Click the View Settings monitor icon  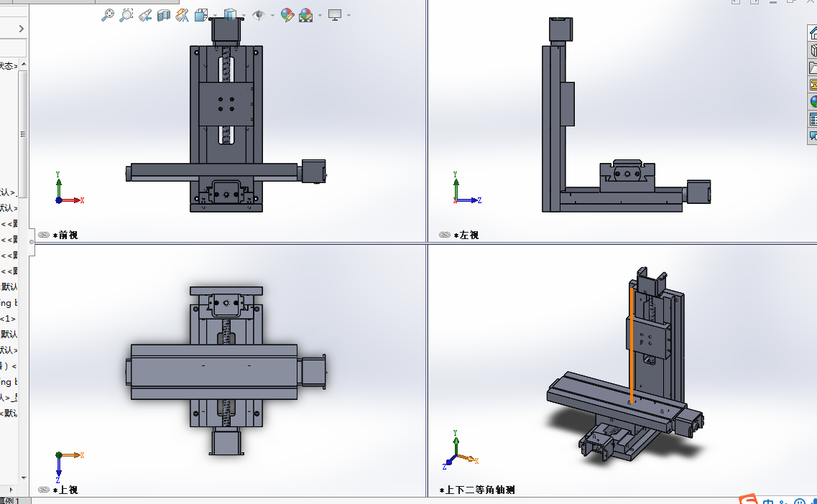pyautogui.click(x=335, y=15)
